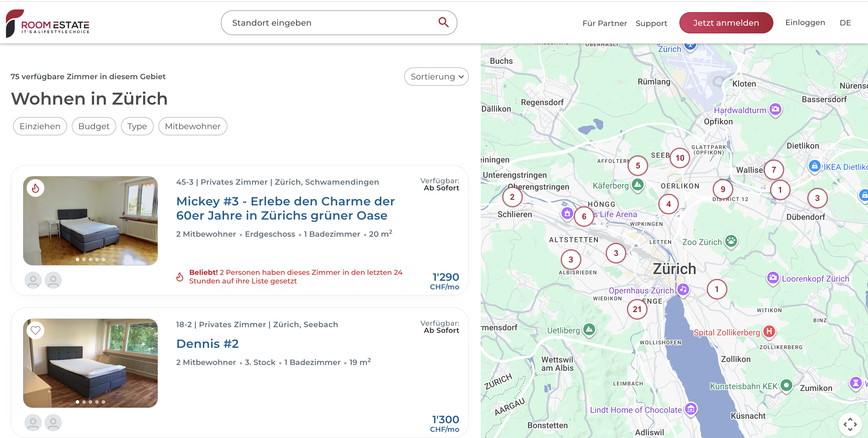The image size is (868, 438).
Task: Click the Room Estate logo
Action: (x=48, y=23)
